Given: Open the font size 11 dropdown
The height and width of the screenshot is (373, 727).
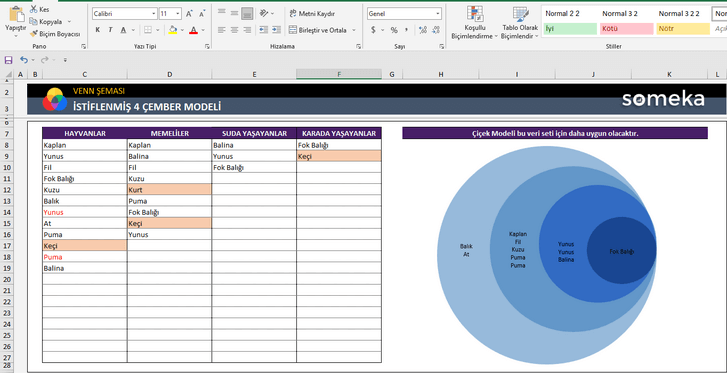Looking at the screenshot, I should click(178, 14).
